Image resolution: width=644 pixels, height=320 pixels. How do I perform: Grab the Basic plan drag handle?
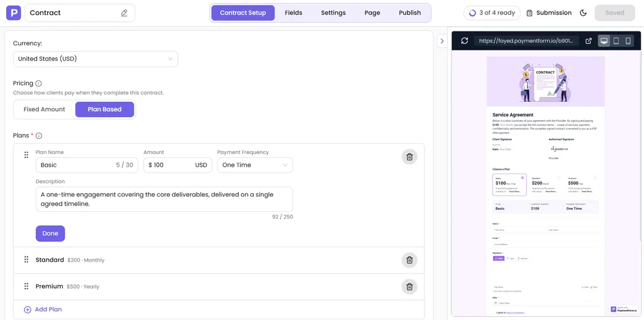coord(26,155)
